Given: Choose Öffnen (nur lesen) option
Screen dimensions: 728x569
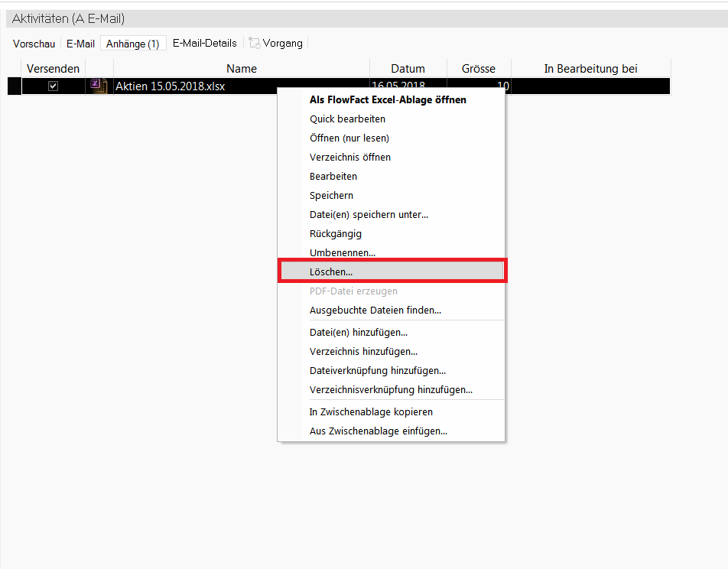Looking at the screenshot, I should [349, 138].
